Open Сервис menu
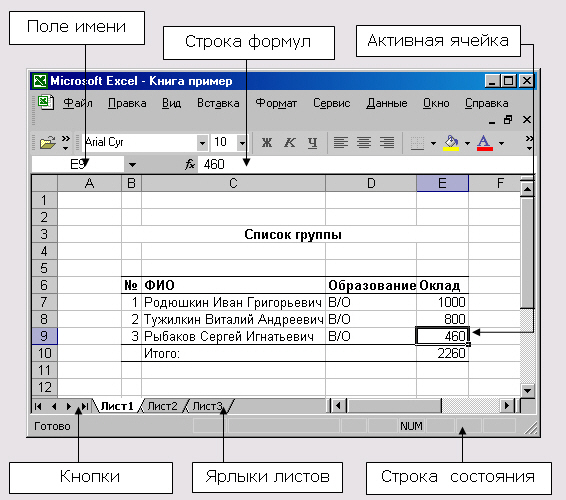 coord(331,103)
